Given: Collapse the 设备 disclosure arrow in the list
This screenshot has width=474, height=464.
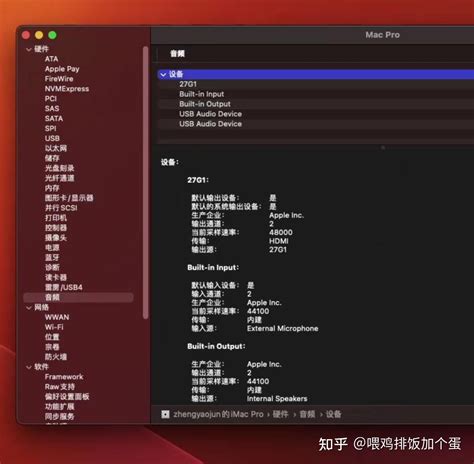Looking at the screenshot, I should click(163, 74).
